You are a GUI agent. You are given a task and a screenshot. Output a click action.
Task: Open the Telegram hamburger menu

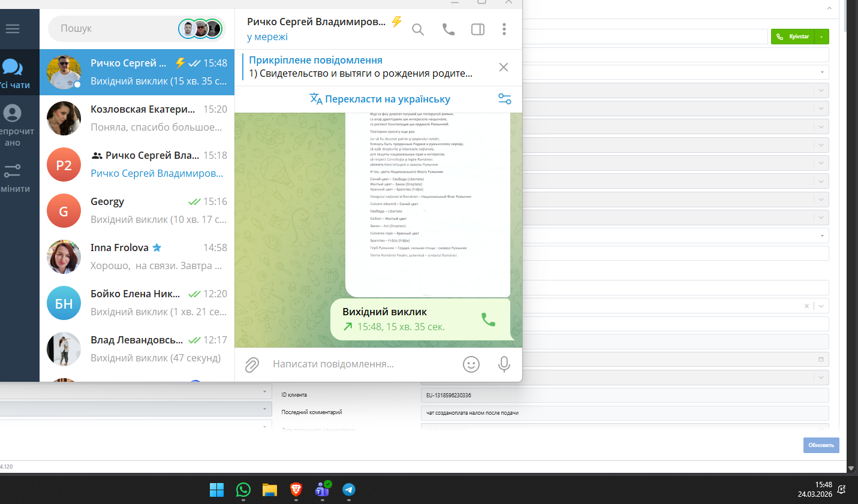pos(13,29)
